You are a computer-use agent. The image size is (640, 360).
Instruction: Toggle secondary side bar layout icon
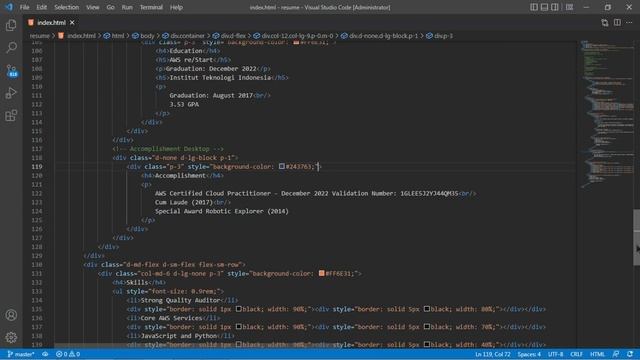tap(555, 7)
